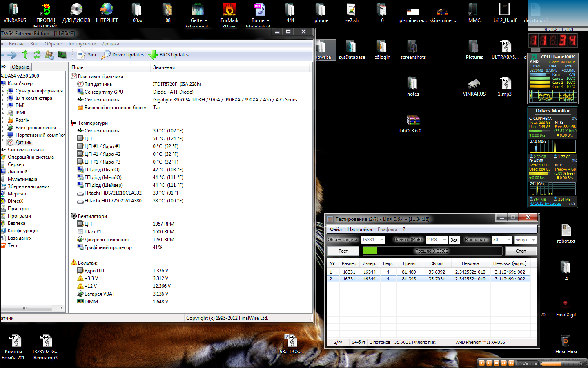588x368 pixels.
Task: Select the ІНТЕРНЕТ desktop icon
Action: pyautogui.click(x=107, y=13)
